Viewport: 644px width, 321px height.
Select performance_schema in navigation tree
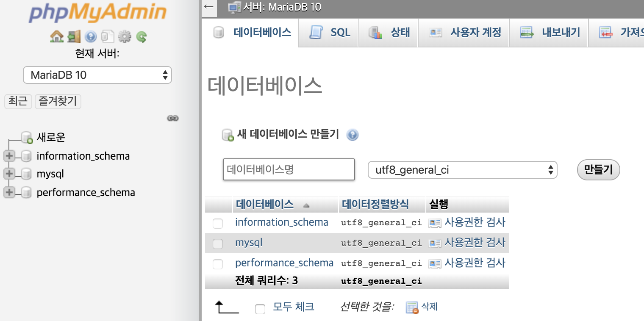coord(86,193)
